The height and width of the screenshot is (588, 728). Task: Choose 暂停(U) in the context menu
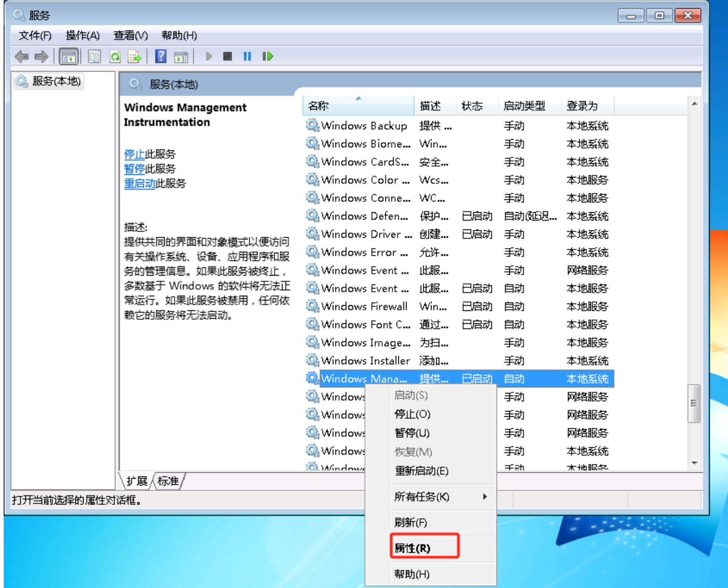pos(430,433)
